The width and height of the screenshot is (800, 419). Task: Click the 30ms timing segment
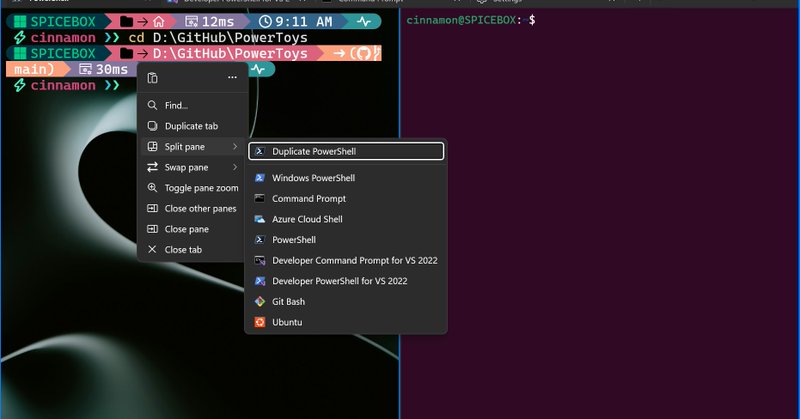point(104,69)
